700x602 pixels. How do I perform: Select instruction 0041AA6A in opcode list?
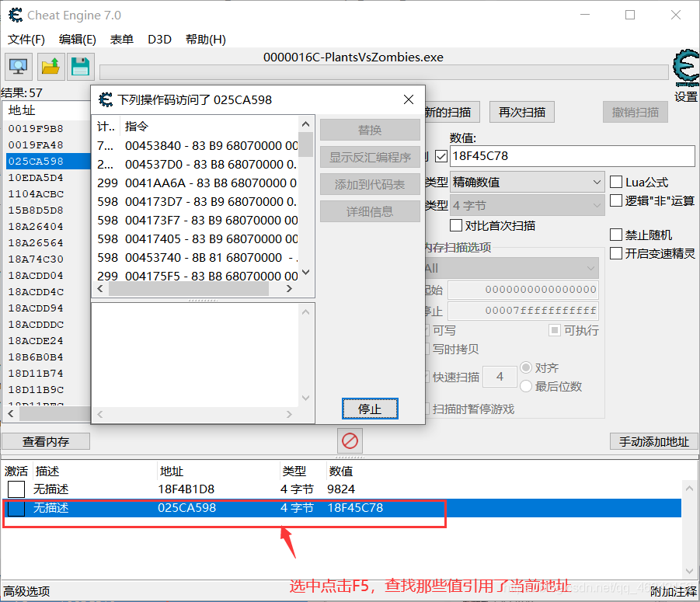tap(197, 183)
